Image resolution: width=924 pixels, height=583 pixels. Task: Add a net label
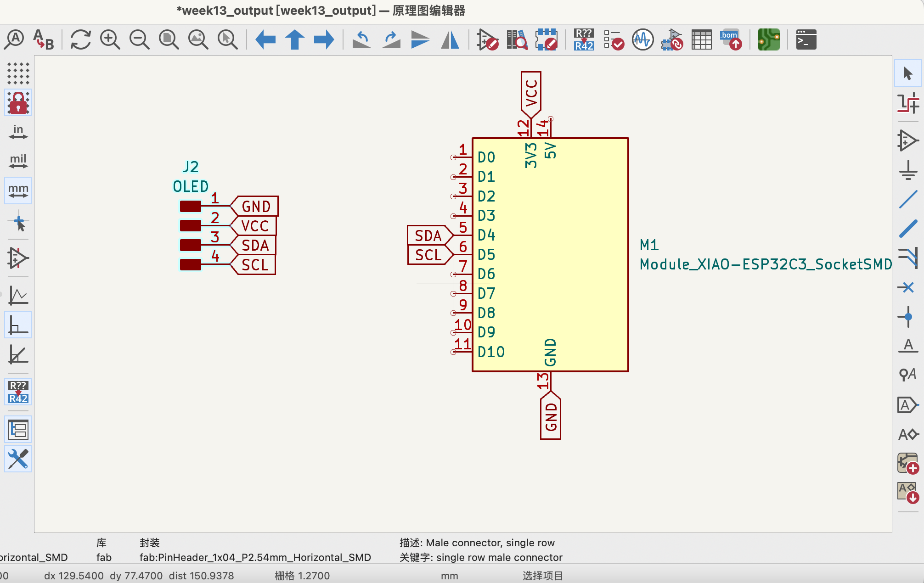click(908, 346)
